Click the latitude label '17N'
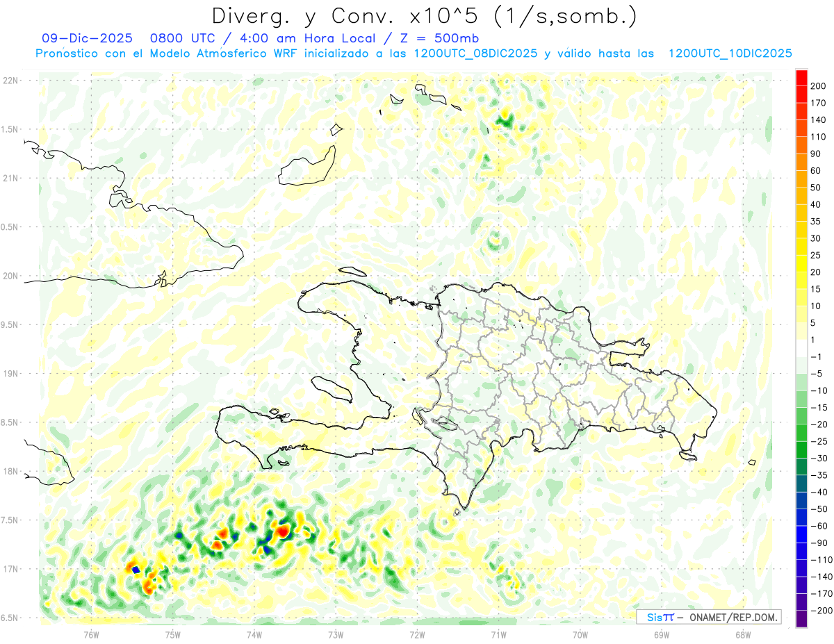This screenshot has width=834, height=644. pyautogui.click(x=11, y=569)
